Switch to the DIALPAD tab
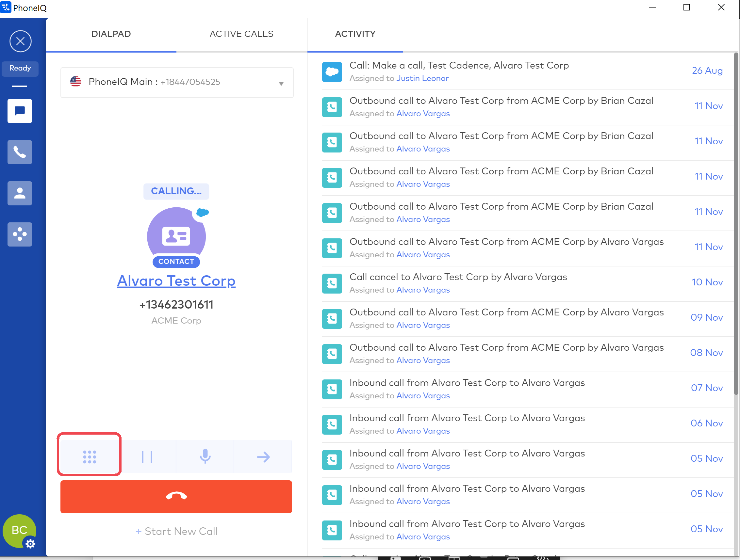Viewport: 740px width, 560px height. (x=111, y=34)
